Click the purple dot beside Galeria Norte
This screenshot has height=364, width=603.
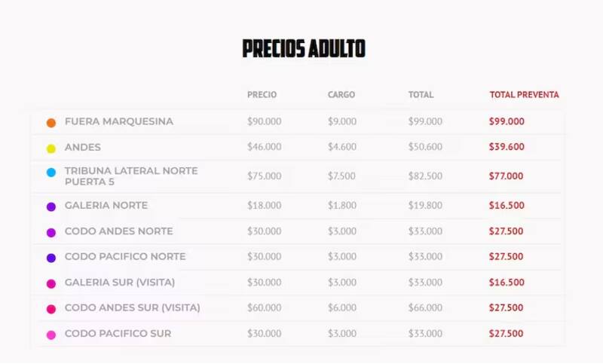pos(51,206)
